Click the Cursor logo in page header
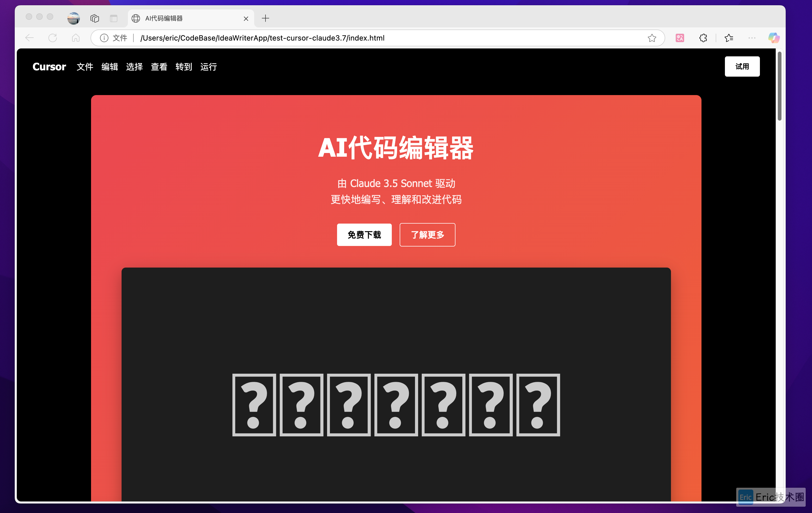 pos(49,66)
